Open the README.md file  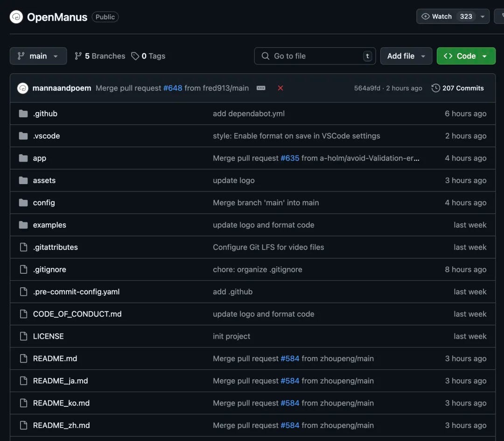[55, 359]
